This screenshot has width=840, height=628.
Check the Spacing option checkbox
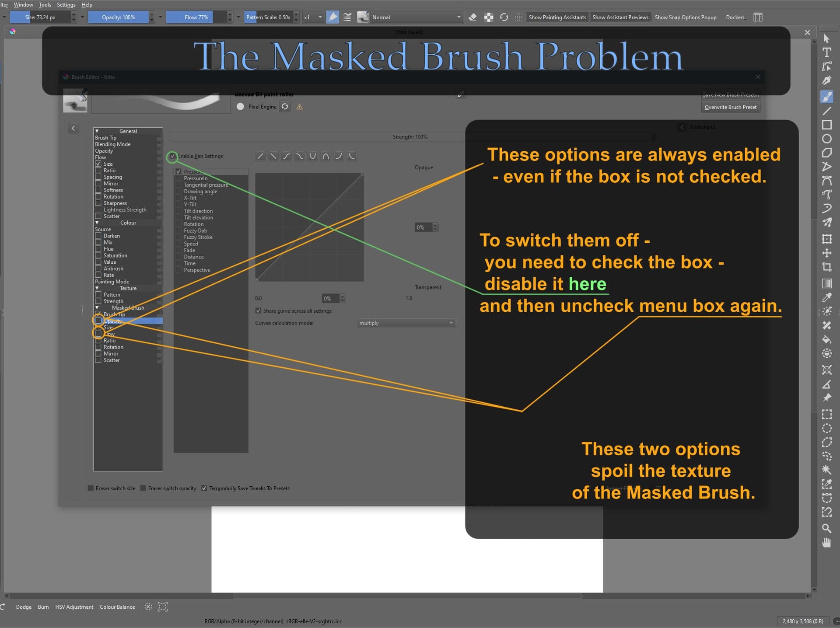coord(98,177)
